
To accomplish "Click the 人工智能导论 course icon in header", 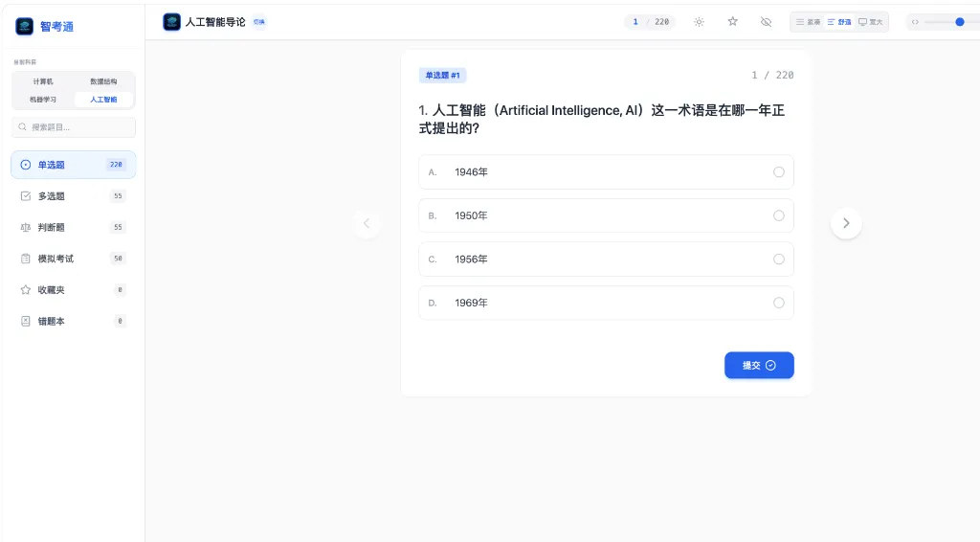I will pos(172,22).
